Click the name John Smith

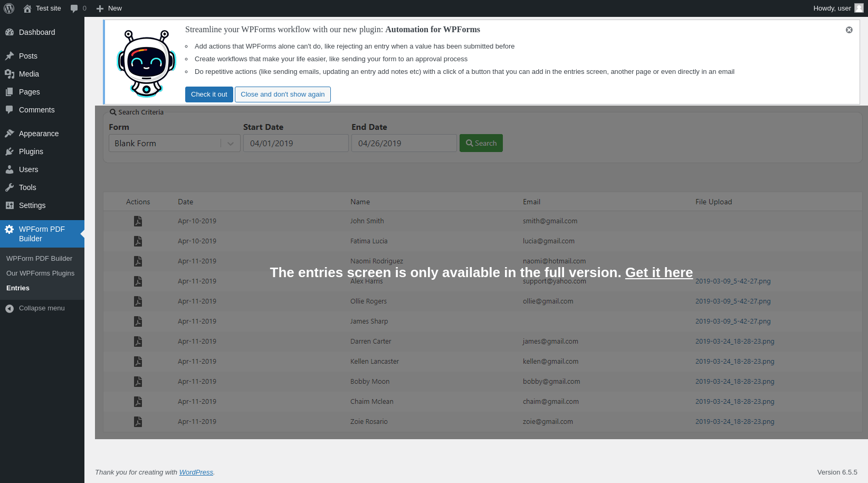(367, 221)
